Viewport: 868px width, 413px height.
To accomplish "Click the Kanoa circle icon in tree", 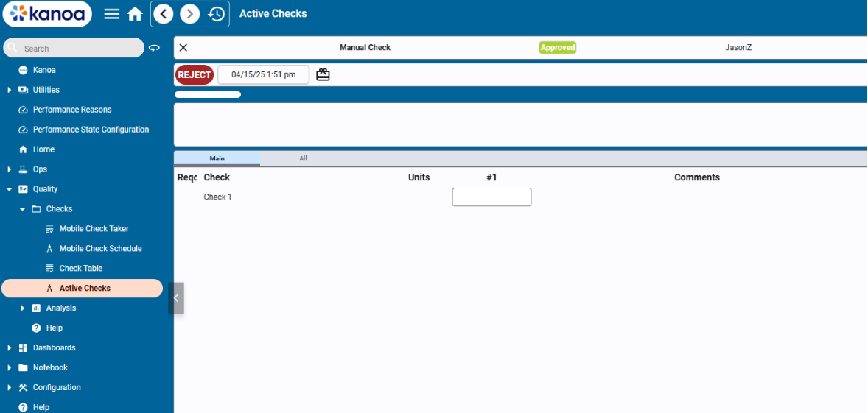I will point(24,70).
